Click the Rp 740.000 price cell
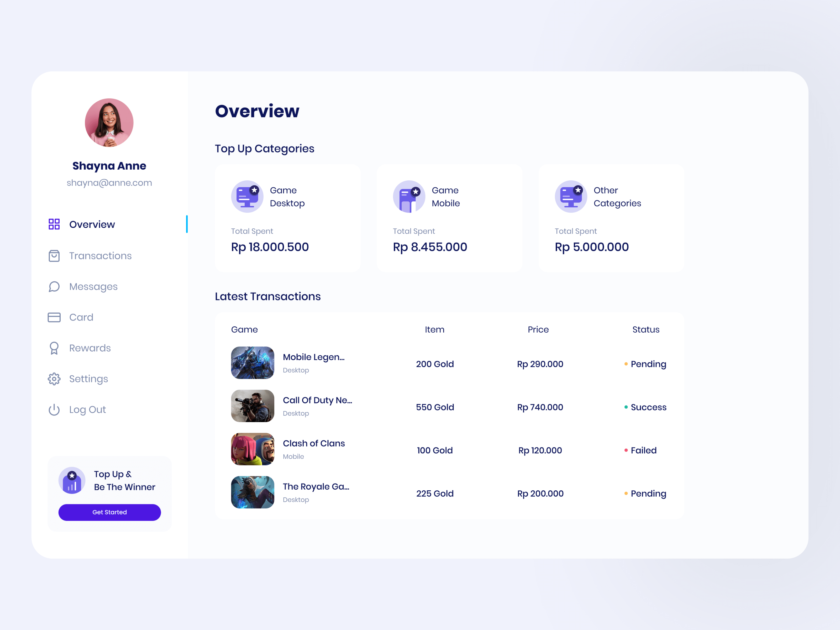 pos(540,407)
